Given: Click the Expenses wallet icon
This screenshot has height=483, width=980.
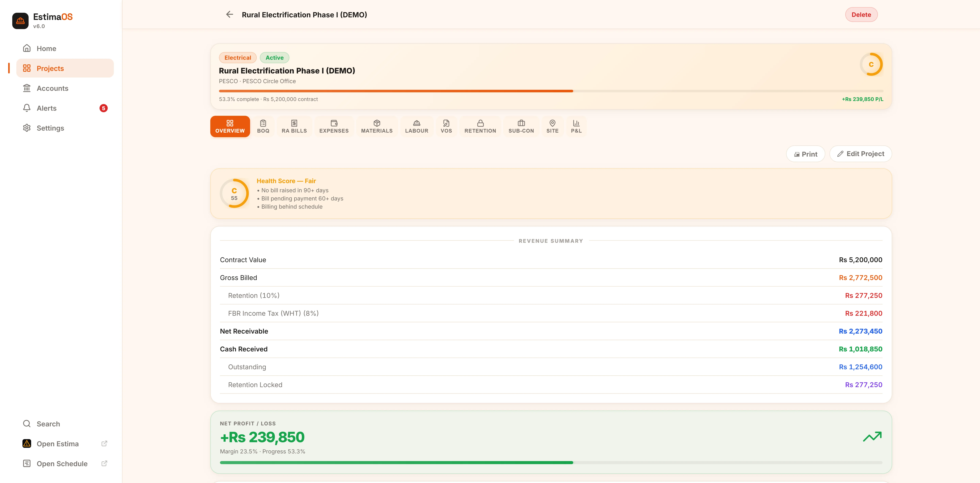Looking at the screenshot, I should [334, 123].
